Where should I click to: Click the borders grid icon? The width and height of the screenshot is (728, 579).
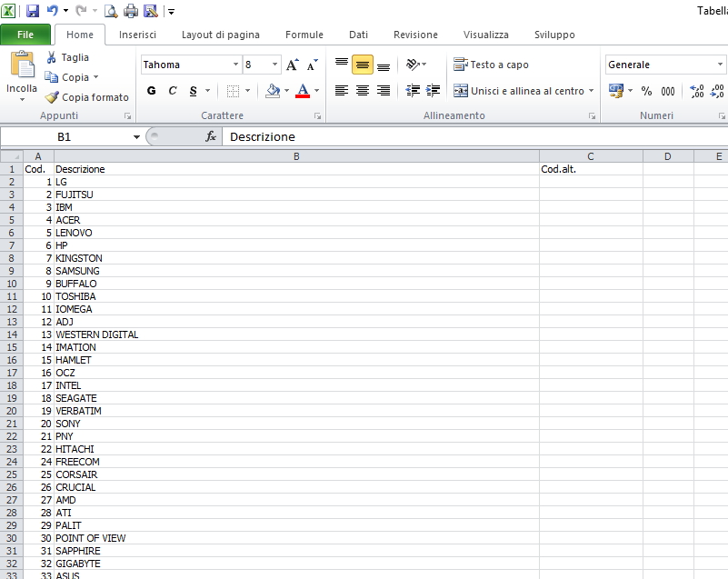click(x=233, y=91)
